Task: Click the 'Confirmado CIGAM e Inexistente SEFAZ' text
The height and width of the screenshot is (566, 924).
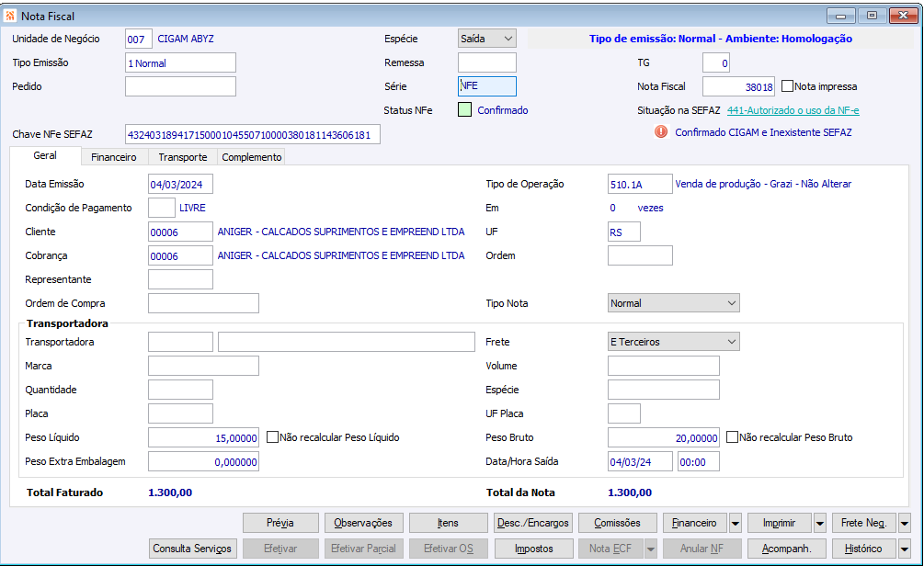Action: pyautogui.click(x=763, y=132)
